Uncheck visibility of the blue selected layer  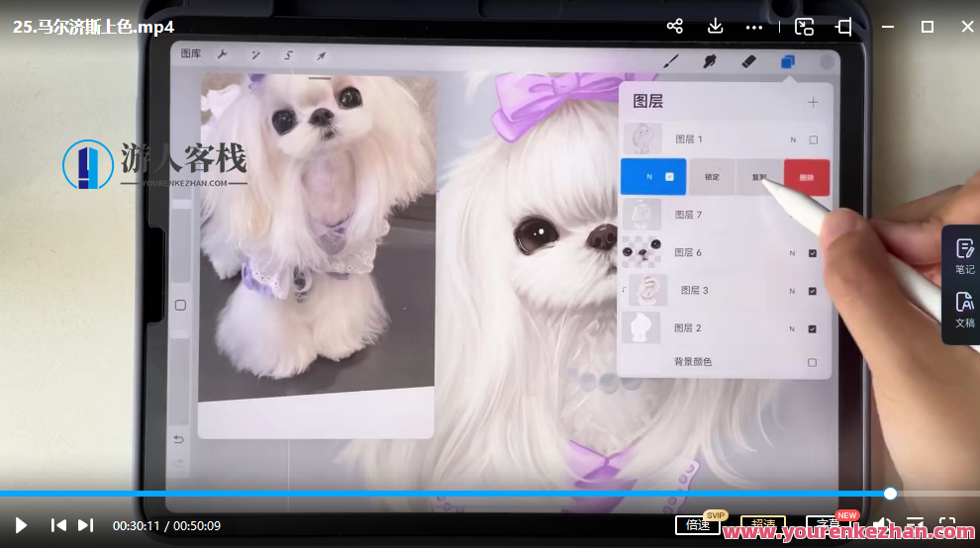click(669, 177)
